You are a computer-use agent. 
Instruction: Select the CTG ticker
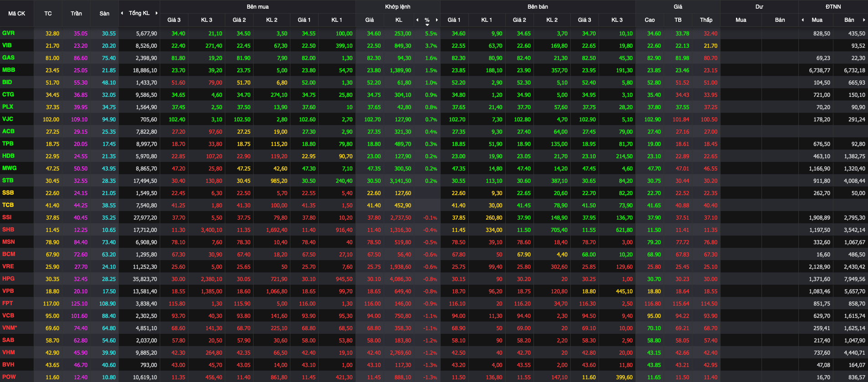(8, 95)
